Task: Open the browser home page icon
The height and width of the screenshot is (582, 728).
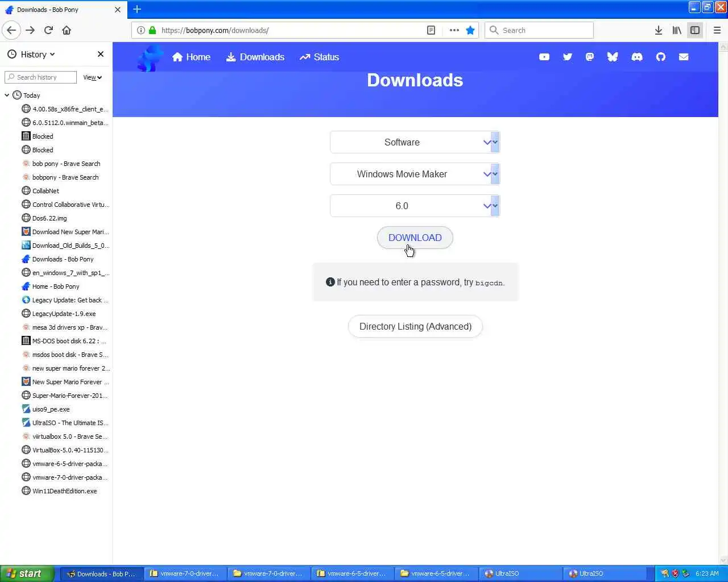Action: click(67, 30)
